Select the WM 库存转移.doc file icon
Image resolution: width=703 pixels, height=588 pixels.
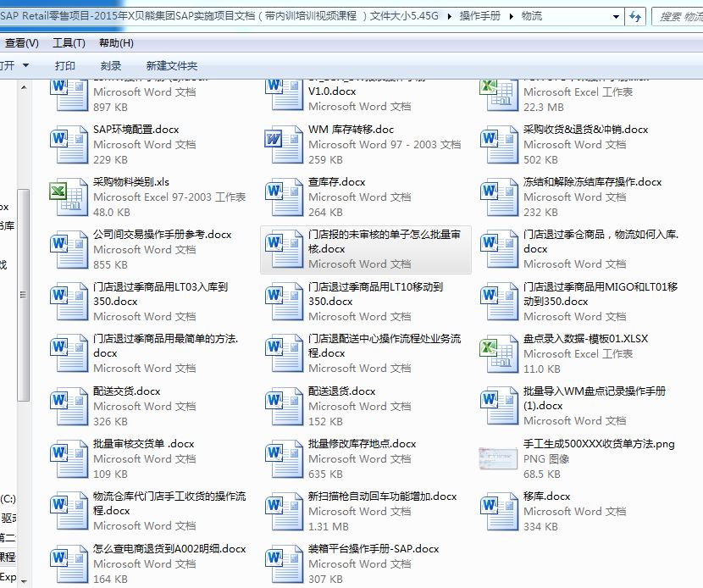(x=284, y=144)
